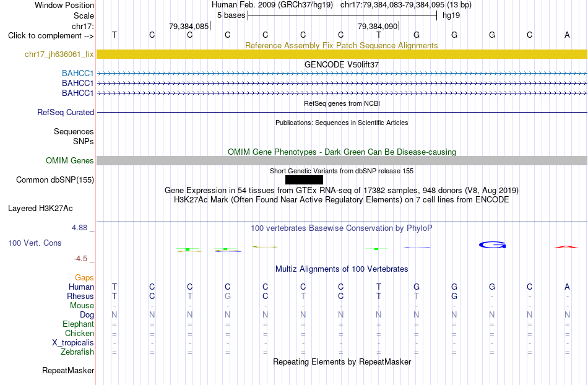Open 'Short Genetic Variants from dbSNP release 155'

click(x=342, y=171)
